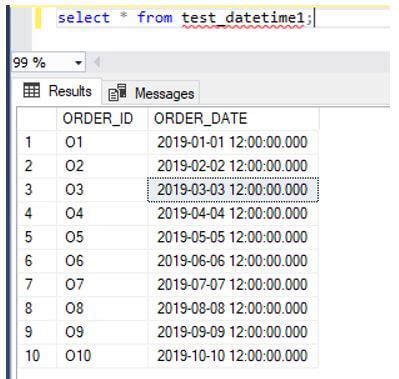Select row header 10
The height and width of the screenshot is (379, 399).
pos(37,355)
